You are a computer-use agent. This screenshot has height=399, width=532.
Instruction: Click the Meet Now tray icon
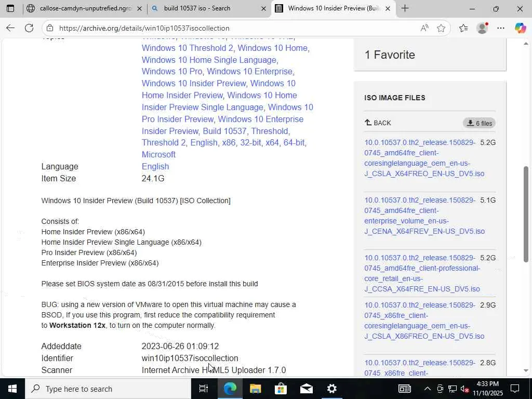pyautogui.click(x=440, y=389)
